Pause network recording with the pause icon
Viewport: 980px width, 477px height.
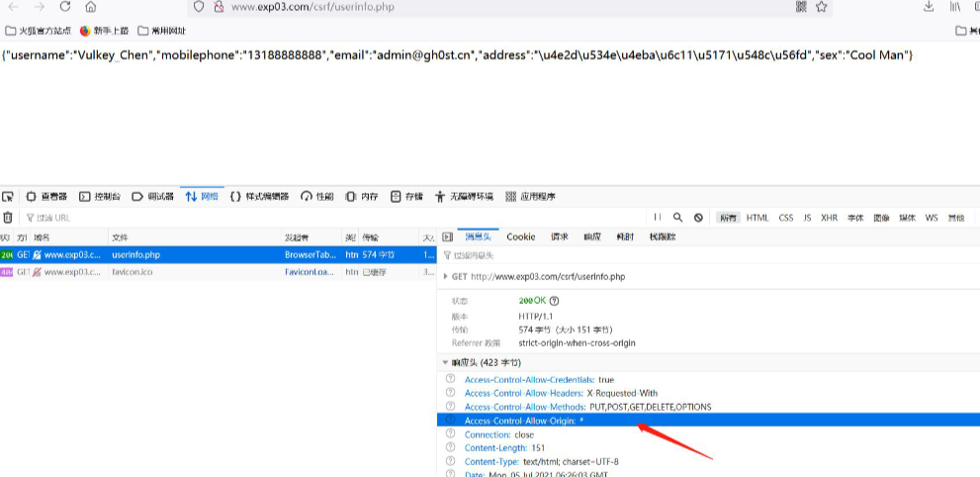coord(657,218)
